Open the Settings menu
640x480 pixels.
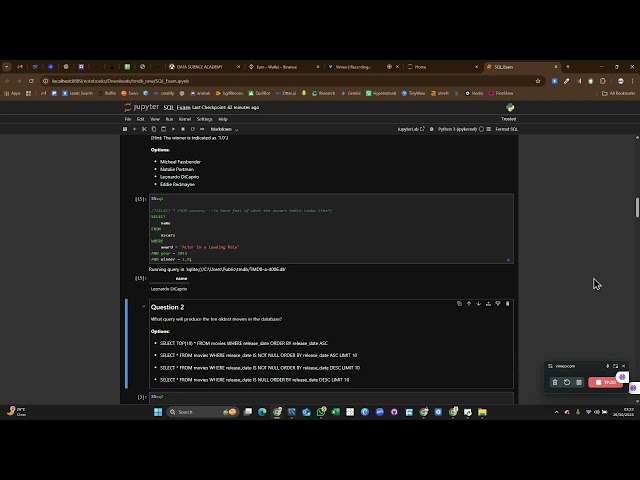coord(204,119)
